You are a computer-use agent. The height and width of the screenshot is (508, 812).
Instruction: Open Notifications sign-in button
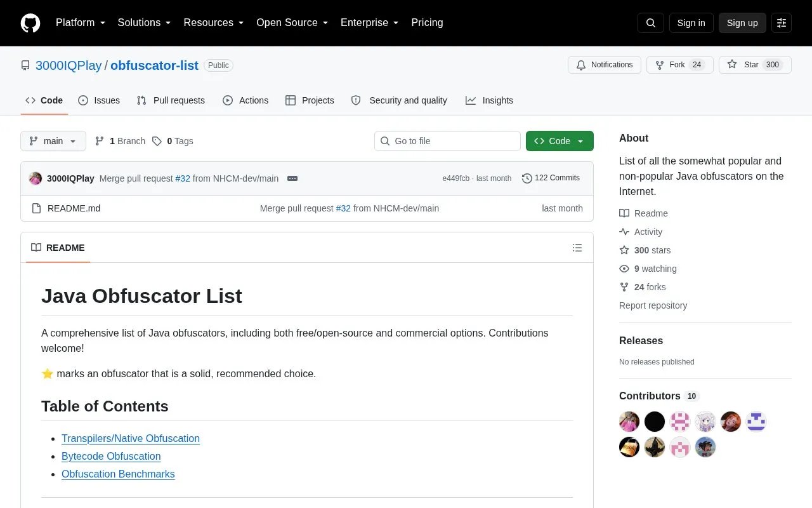coord(605,65)
